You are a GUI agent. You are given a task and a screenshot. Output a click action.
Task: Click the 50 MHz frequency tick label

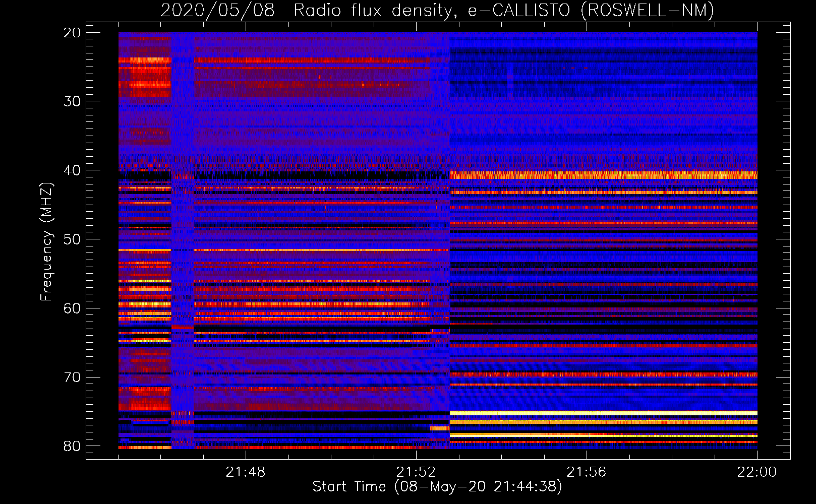72,239
